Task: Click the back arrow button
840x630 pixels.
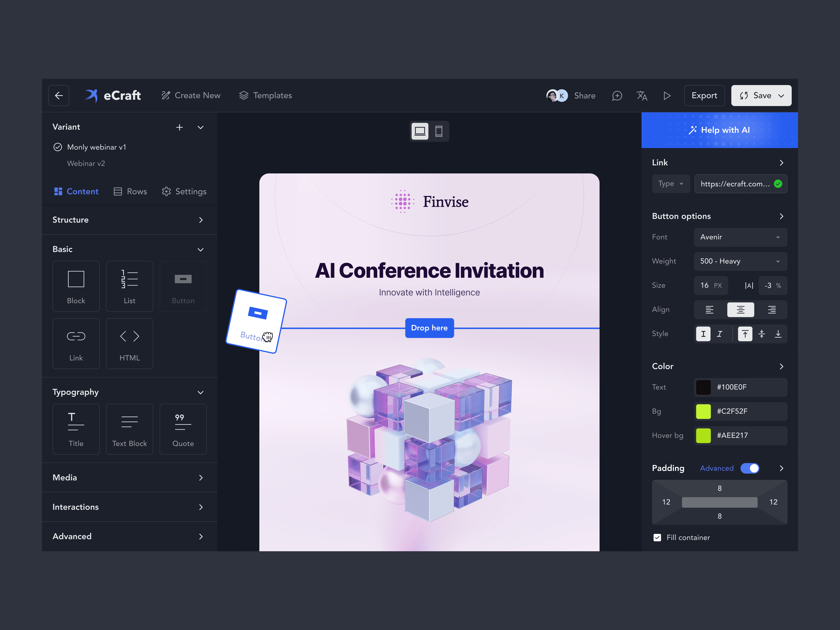Action: tap(59, 95)
